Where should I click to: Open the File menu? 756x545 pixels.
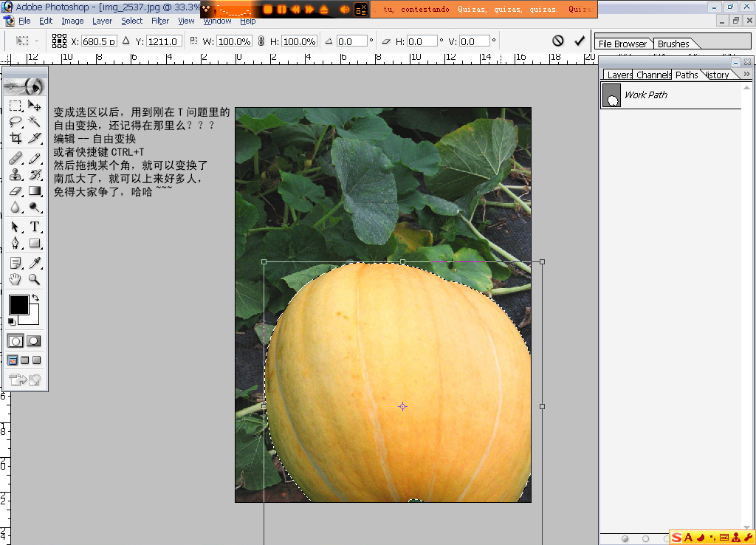[24, 21]
